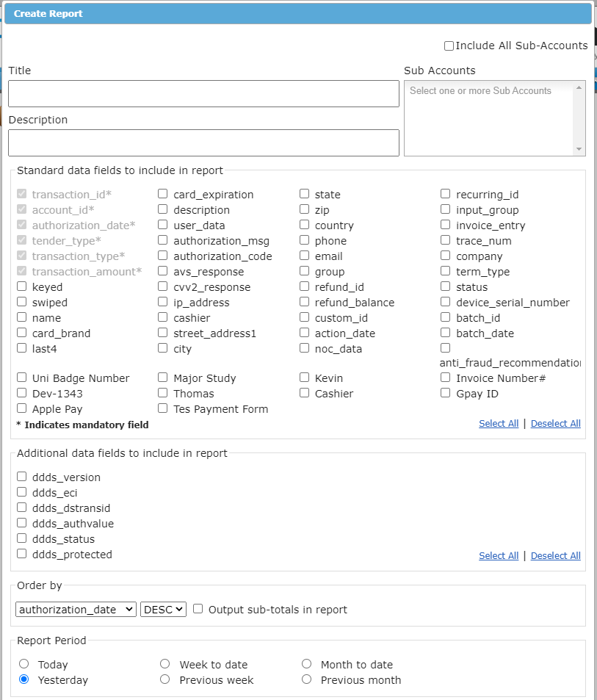Select the Today report period

[x=23, y=663]
